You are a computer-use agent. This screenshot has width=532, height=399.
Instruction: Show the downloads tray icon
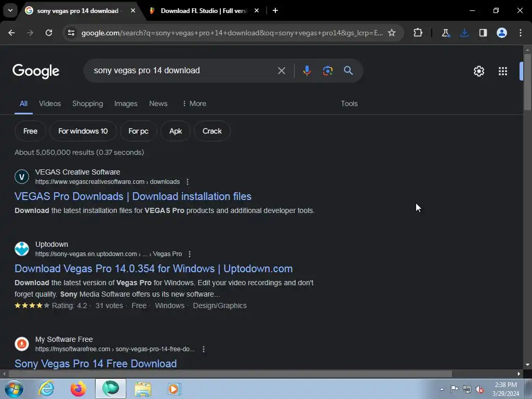click(x=464, y=33)
